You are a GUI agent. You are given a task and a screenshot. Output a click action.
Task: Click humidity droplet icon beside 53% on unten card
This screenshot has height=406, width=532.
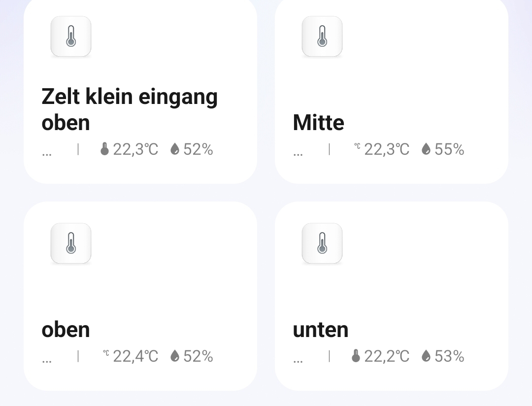point(426,356)
